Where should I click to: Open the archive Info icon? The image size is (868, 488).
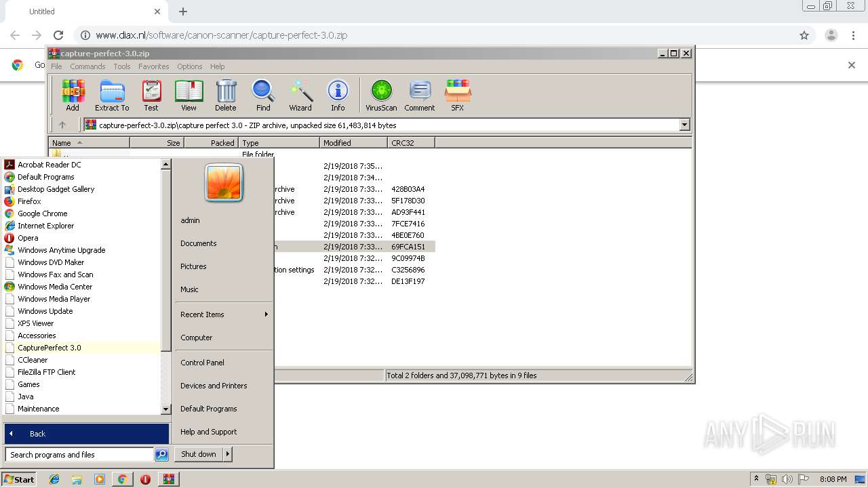point(338,95)
